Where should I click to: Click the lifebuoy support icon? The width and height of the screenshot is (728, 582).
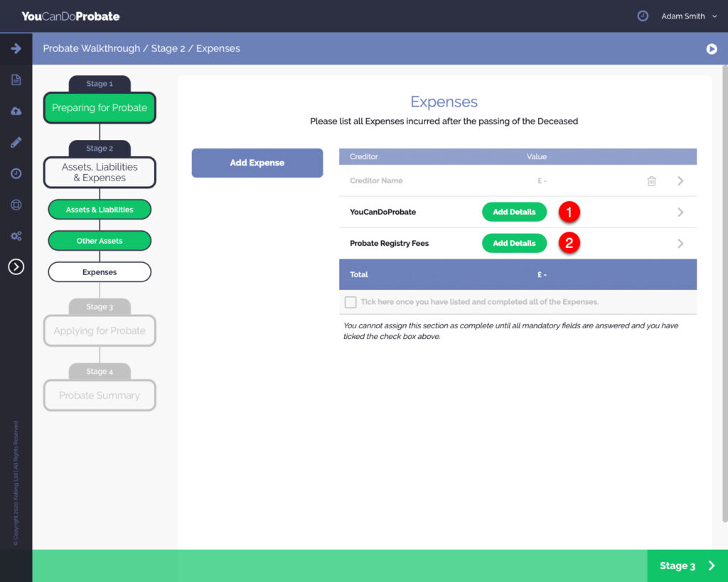16,205
